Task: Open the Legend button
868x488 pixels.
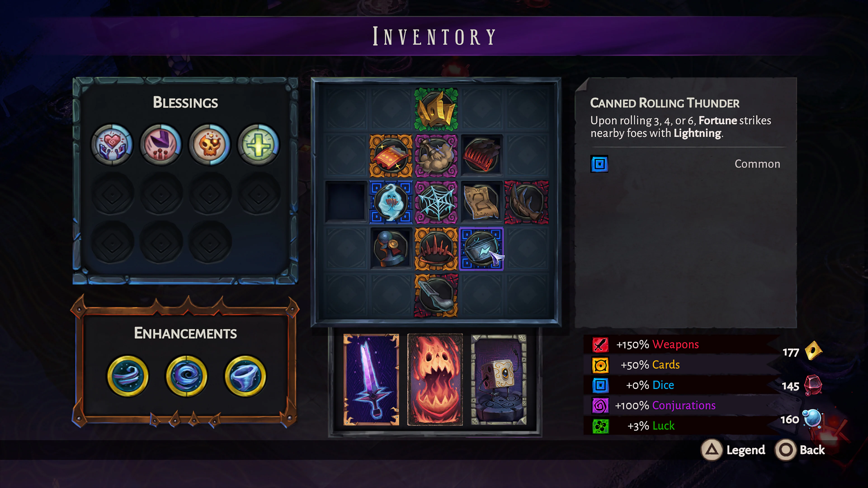Action: click(x=733, y=450)
